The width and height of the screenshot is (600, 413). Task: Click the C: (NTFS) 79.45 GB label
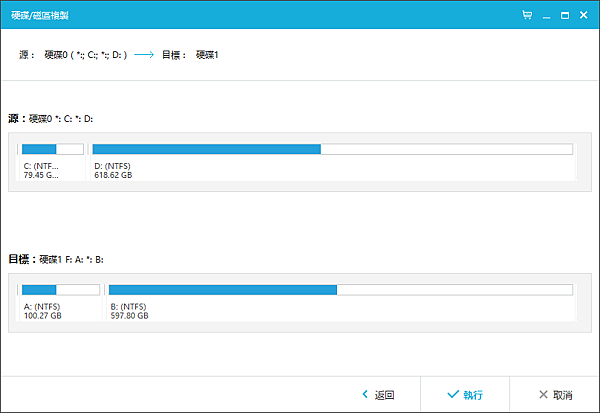tap(42, 169)
